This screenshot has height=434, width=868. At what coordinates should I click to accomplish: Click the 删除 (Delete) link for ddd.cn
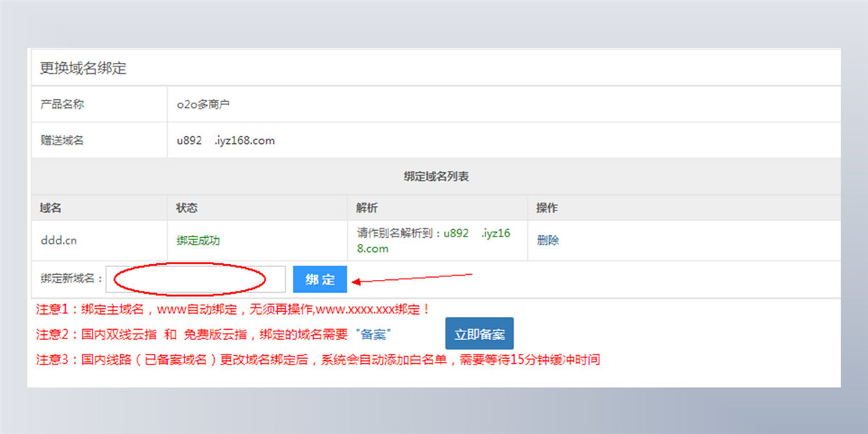click(548, 240)
